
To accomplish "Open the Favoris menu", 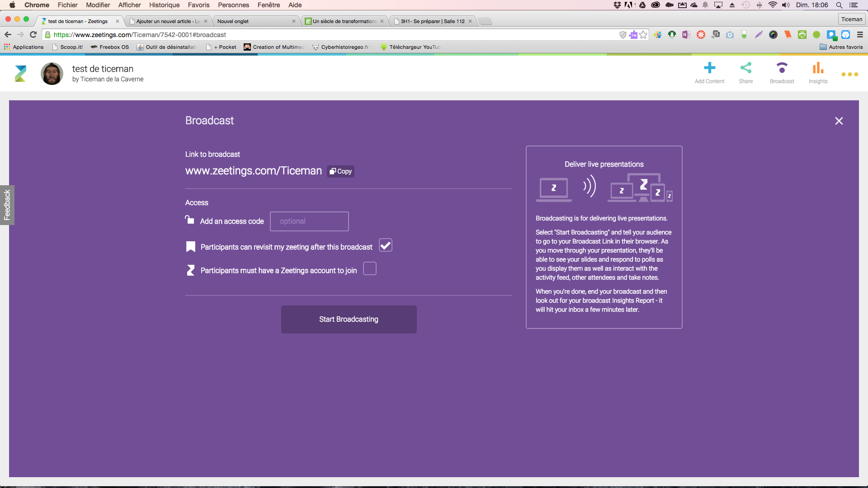I will (x=199, y=5).
